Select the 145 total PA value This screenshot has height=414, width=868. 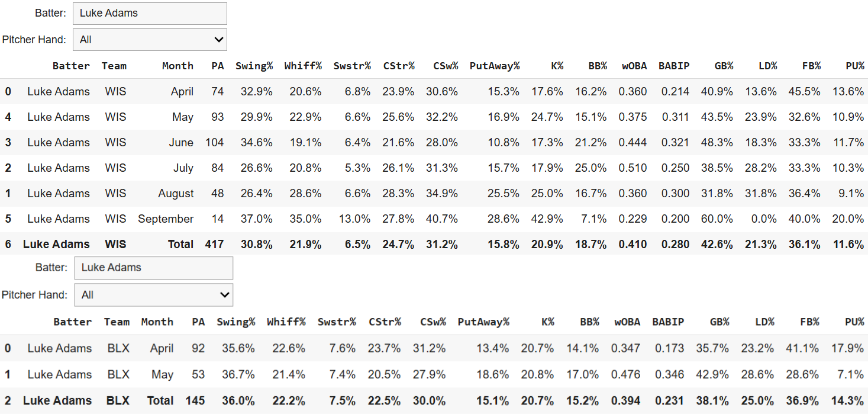point(195,401)
